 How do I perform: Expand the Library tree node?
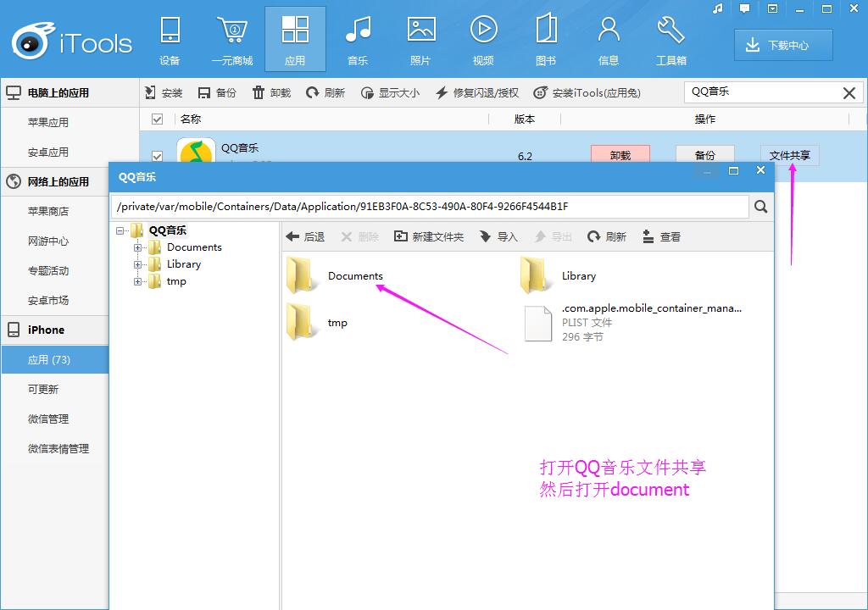click(137, 264)
